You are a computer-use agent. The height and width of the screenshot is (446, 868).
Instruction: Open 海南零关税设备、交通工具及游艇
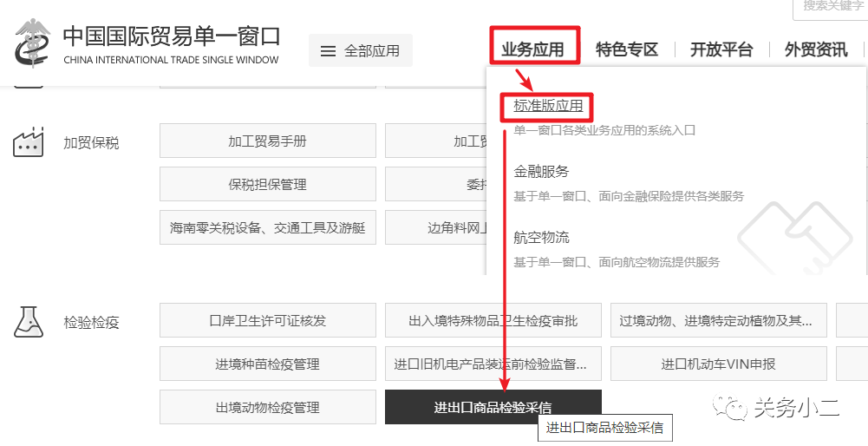(268, 227)
